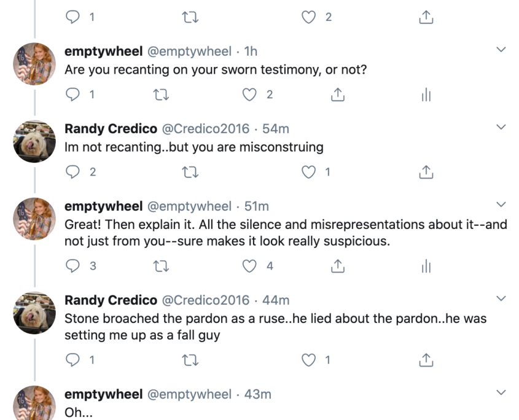
Task: Open the 51m timestamp link
Action: pyautogui.click(x=257, y=206)
